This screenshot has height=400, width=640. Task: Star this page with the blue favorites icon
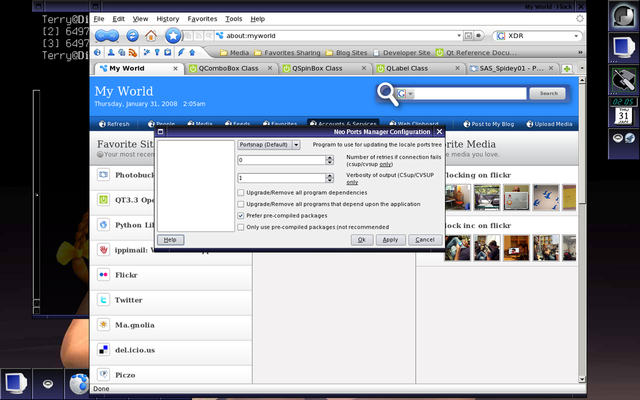(x=173, y=36)
